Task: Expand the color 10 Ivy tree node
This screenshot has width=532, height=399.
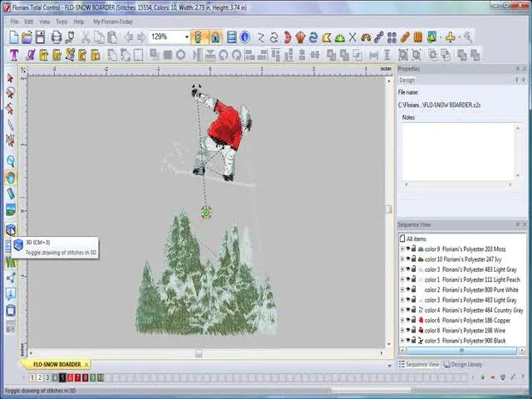Action: [x=402, y=259]
